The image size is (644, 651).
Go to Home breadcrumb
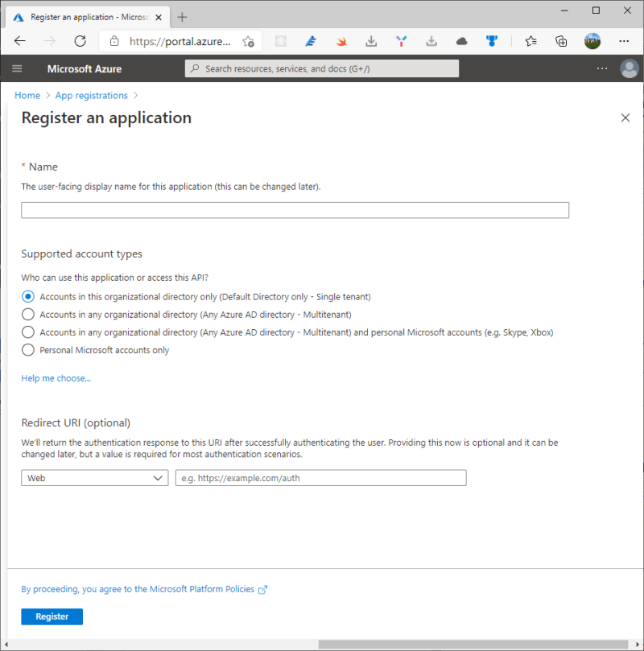27,95
